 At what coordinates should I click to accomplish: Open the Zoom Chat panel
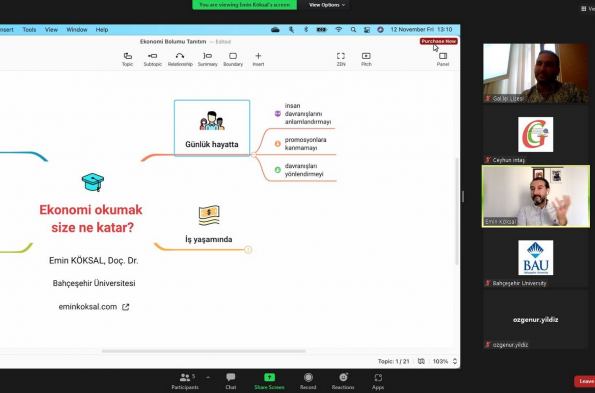231,381
